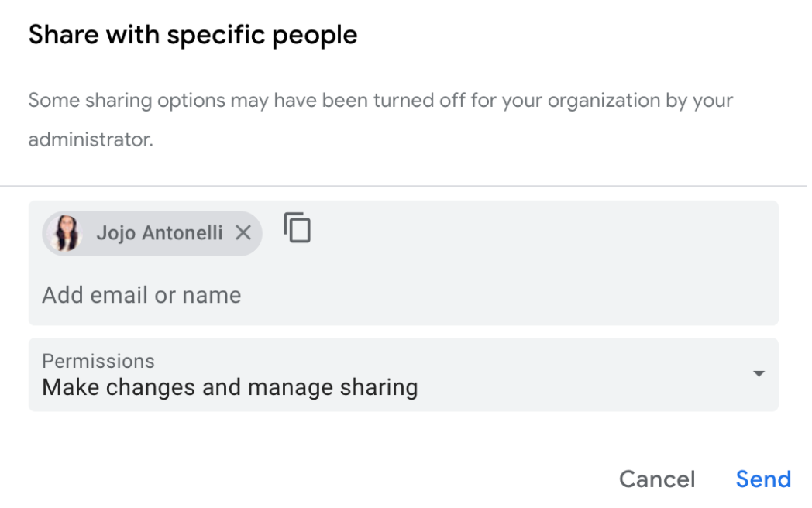The width and height of the screenshot is (812, 508).
Task: Open the Permissions dropdown
Action: point(403,375)
